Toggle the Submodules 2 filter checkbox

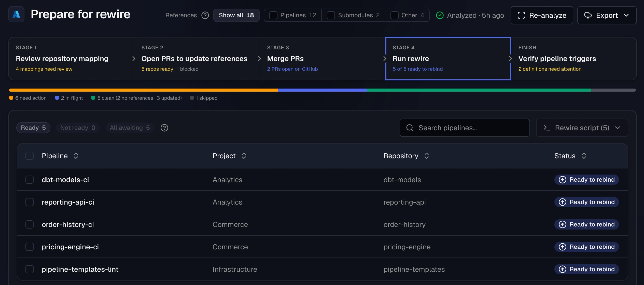coord(331,15)
